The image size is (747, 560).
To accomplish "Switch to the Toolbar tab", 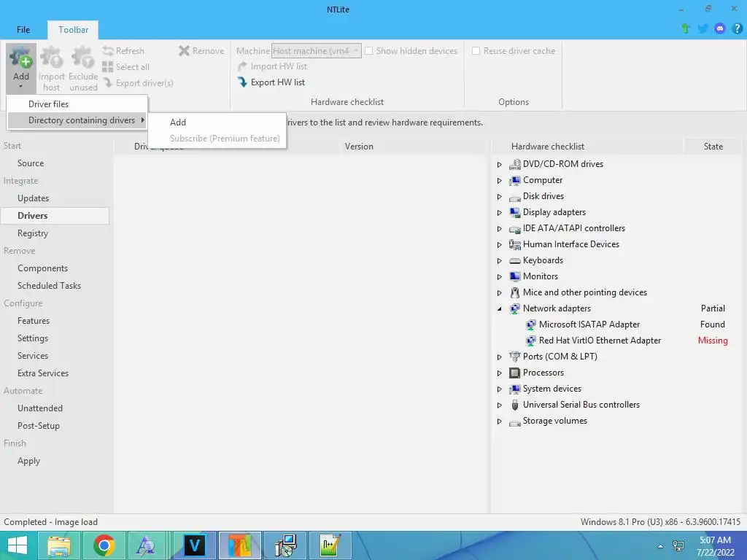I will point(74,29).
